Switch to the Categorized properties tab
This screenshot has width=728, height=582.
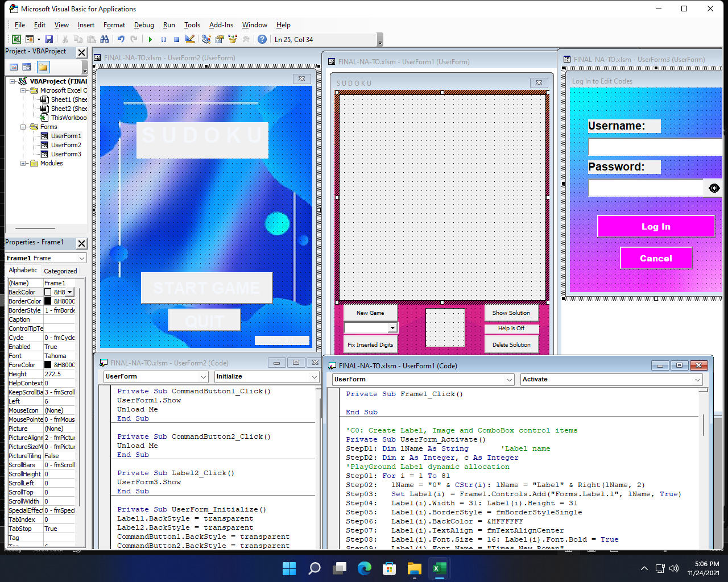pos(60,271)
